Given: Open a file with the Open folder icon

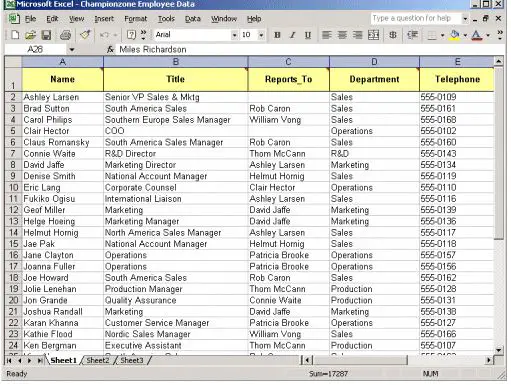Looking at the screenshot, I should click(x=30, y=35).
